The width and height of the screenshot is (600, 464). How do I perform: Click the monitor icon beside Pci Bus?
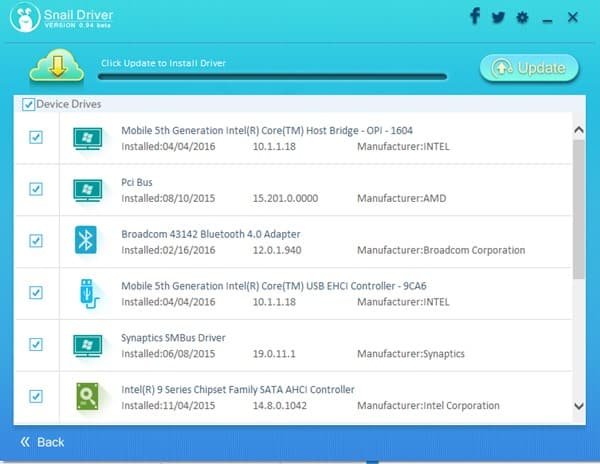pyautogui.click(x=88, y=188)
